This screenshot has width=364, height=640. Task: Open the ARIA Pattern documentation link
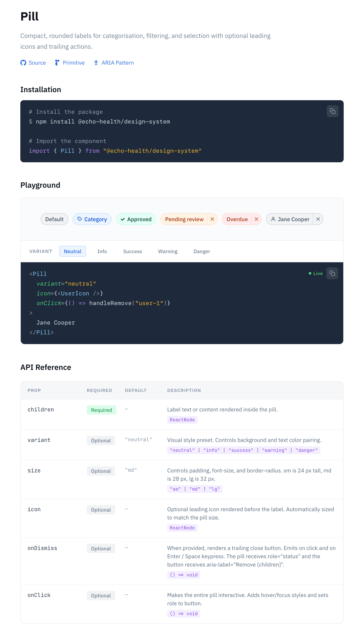click(117, 63)
